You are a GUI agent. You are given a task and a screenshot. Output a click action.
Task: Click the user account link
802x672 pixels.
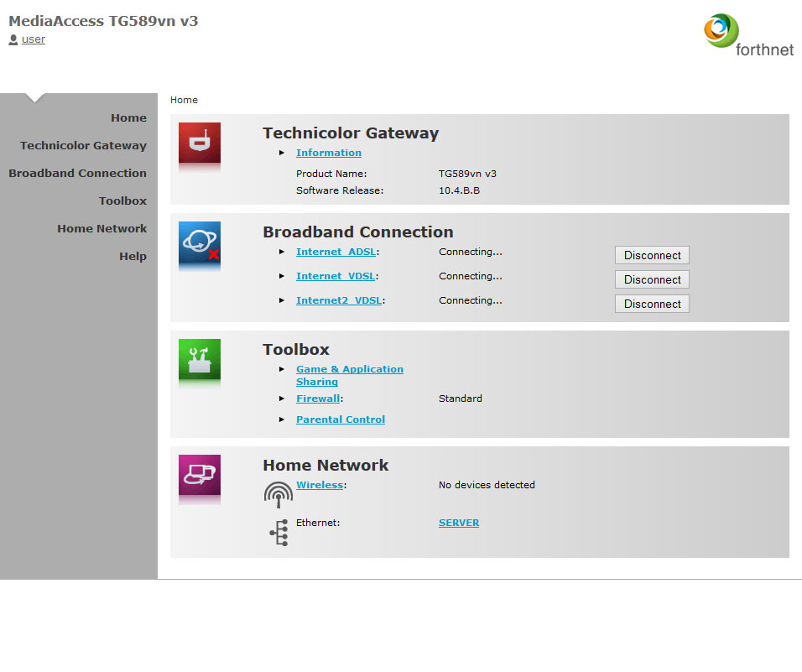click(x=34, y=39)
